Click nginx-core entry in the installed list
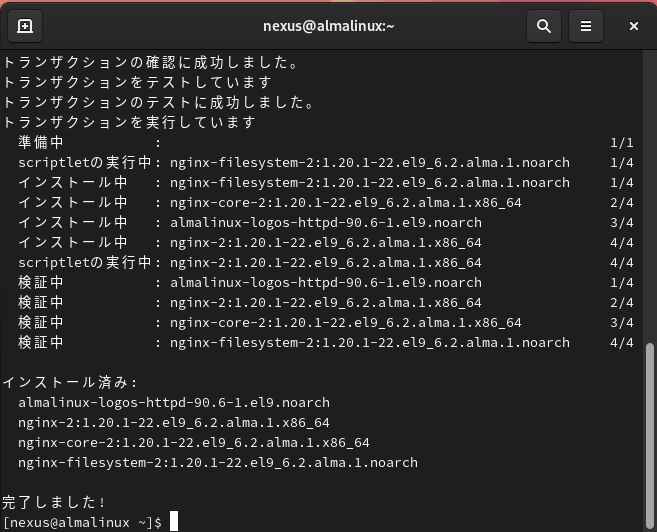Viewport: 657px width, 532px height. (x=193, y=443)
